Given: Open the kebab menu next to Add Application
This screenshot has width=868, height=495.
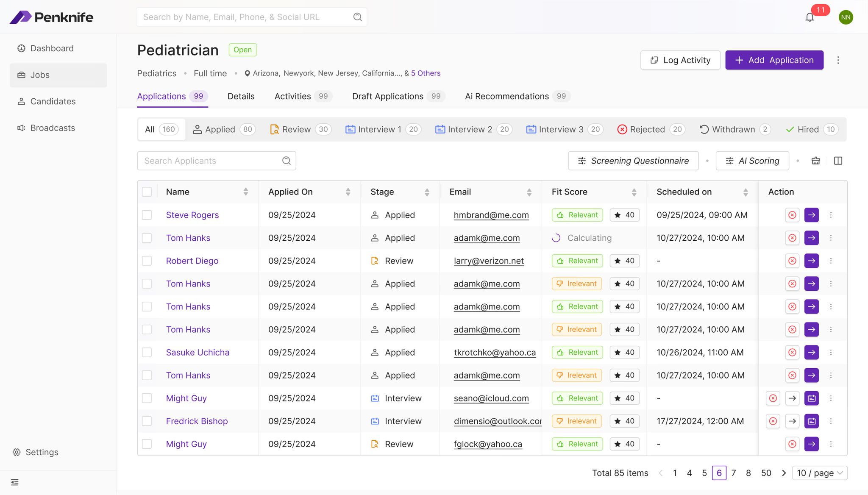Looking at the screenshot, I should coord(838,60).
